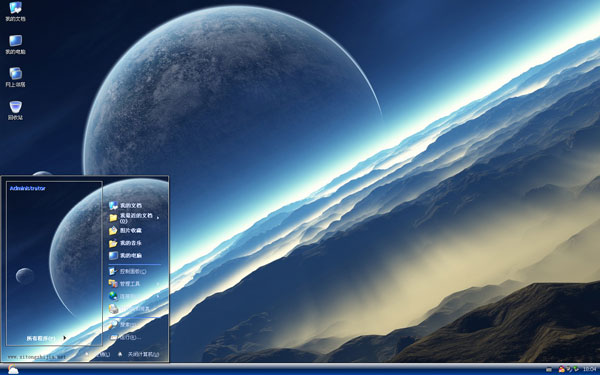Image resolution: width=600 pixels, height=375 pixels.
Task: Open the 我的文档 desktop icon
Action: (15, 11)
